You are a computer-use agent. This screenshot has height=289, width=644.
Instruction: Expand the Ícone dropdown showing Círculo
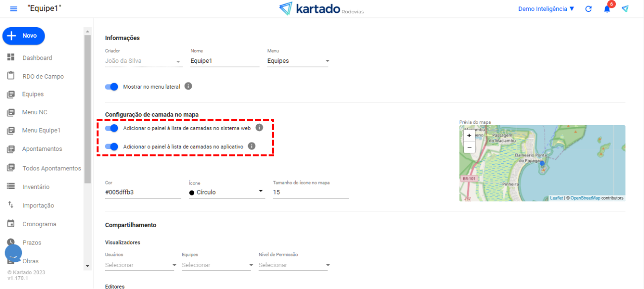click(x=227, y=192)
